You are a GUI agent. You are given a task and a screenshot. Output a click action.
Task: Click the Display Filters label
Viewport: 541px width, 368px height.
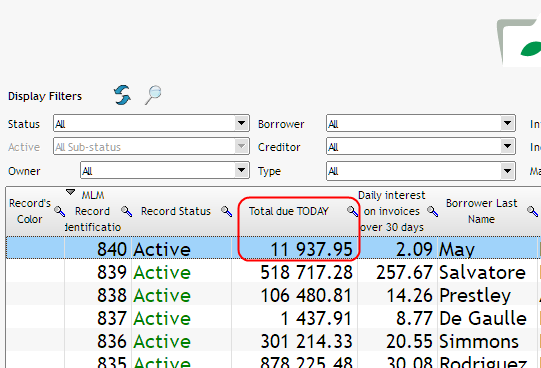[45, 96]
